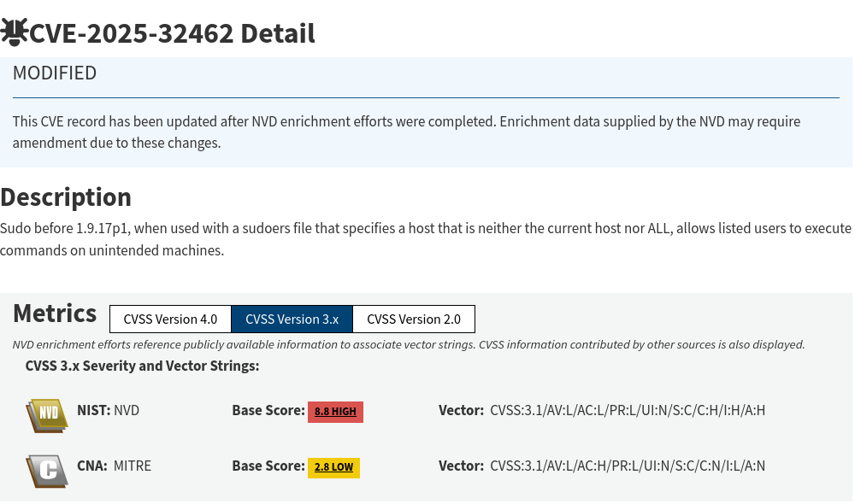The width and height of the screenshot is (855, 504).
Task: Click the NVD source icon next to NIST
Action: click(x=47, y=415)
